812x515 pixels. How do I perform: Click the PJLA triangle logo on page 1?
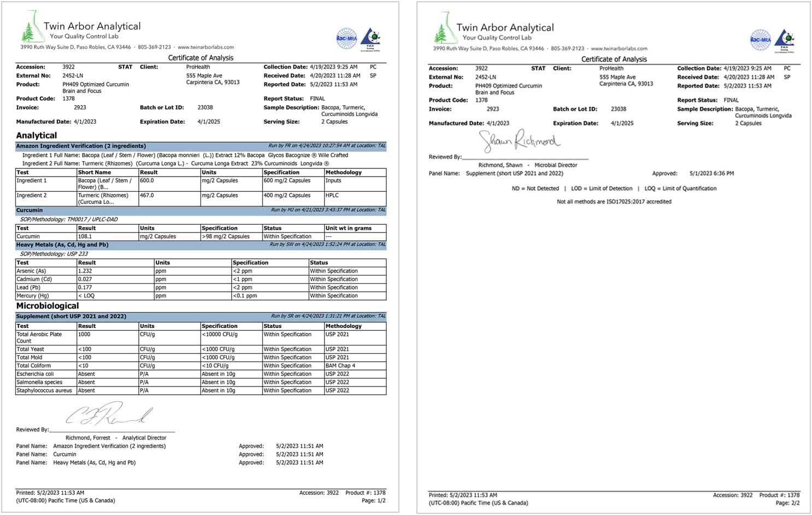tap(371, 39)
